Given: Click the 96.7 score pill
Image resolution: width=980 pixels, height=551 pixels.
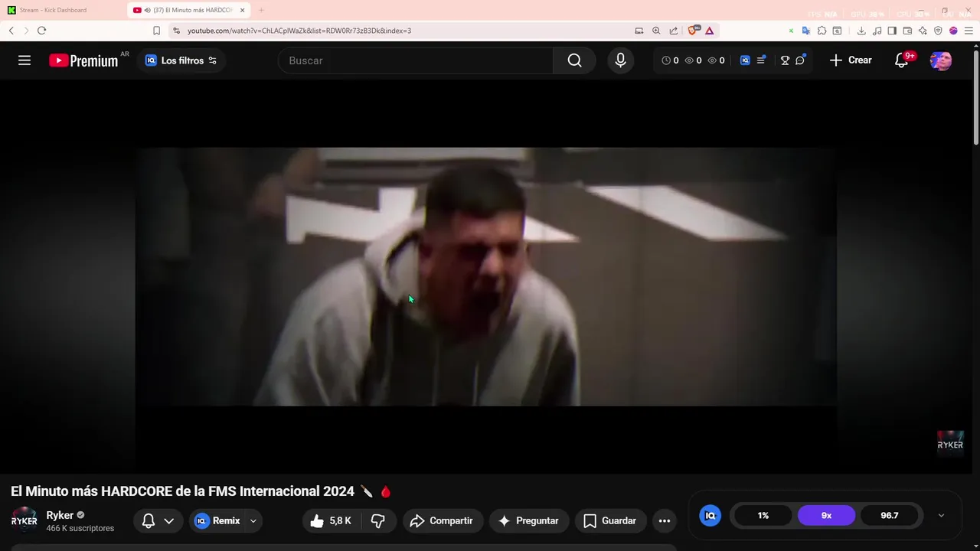Looking at the screenshot, I should (890, 515).
